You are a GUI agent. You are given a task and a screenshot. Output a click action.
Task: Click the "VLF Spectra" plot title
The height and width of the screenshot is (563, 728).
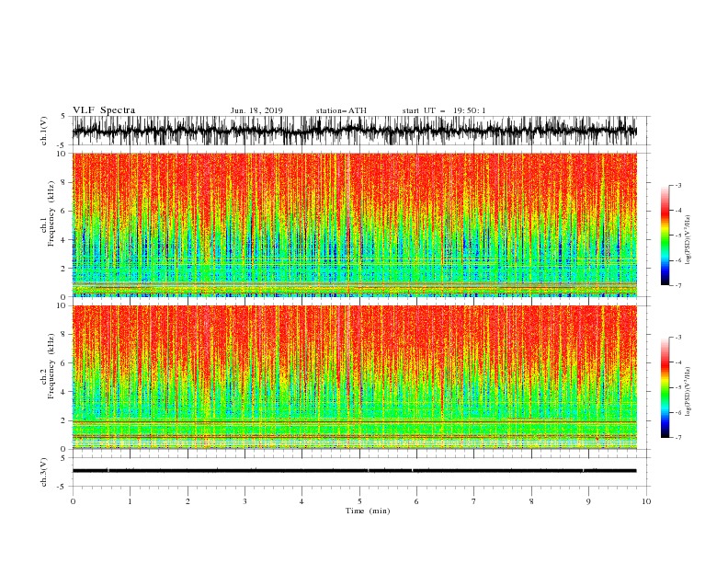104,110
